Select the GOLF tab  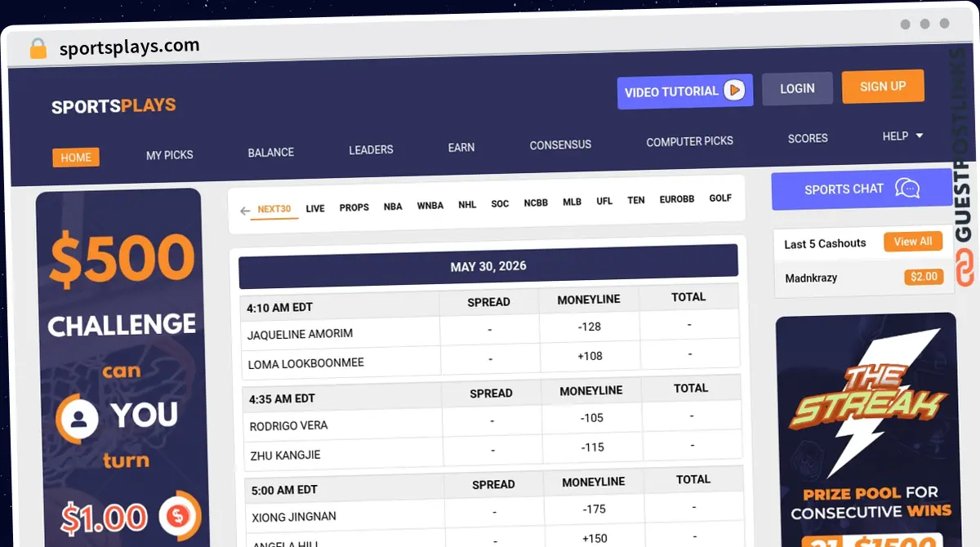point(720,198)
